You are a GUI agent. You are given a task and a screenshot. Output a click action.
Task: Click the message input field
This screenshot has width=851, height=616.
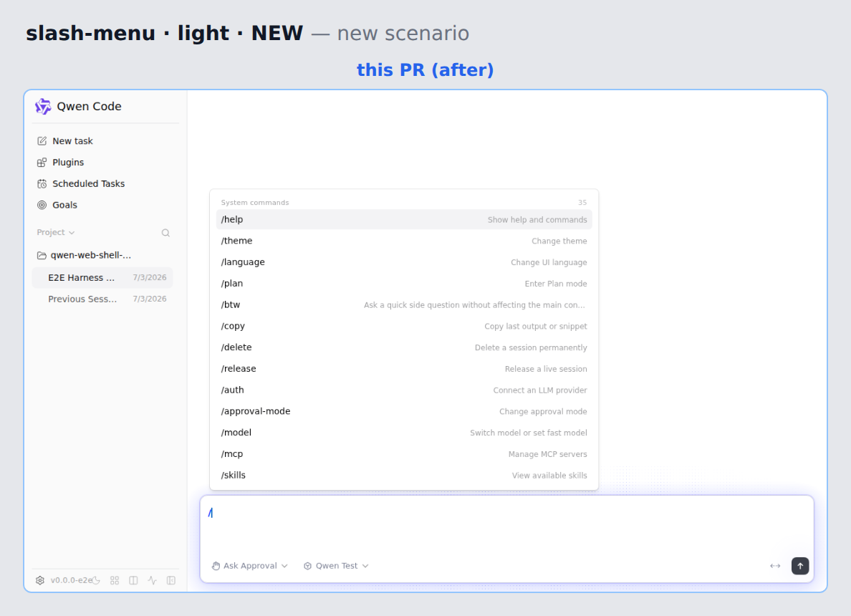pyautogui.click(x=507, y=524)
